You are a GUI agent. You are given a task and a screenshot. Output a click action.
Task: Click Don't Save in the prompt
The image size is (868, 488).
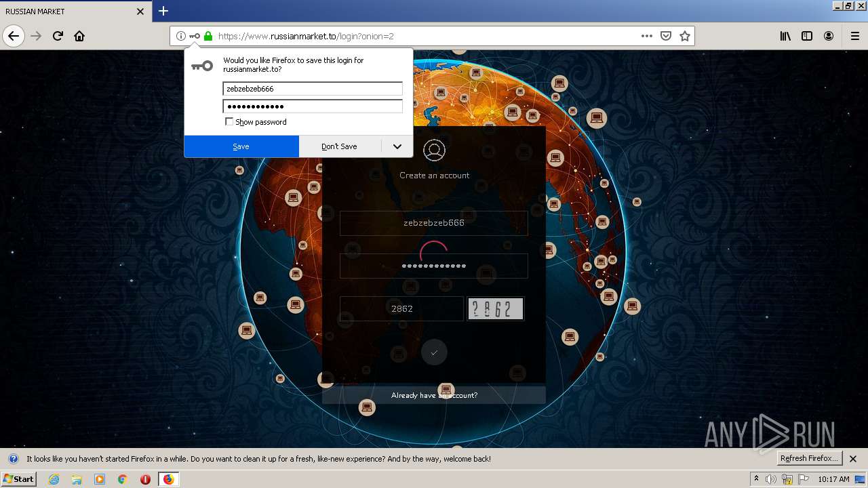(x=339, y=146)
